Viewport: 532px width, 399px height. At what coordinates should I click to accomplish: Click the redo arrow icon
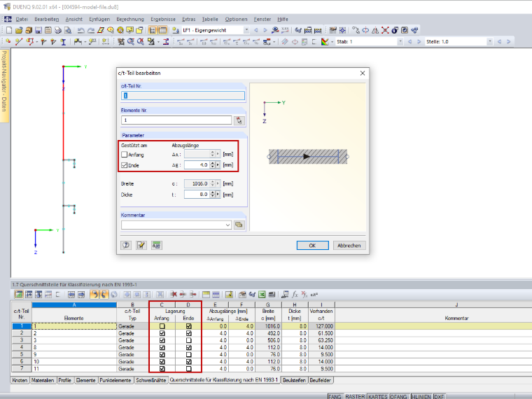(x=90, y=30)
